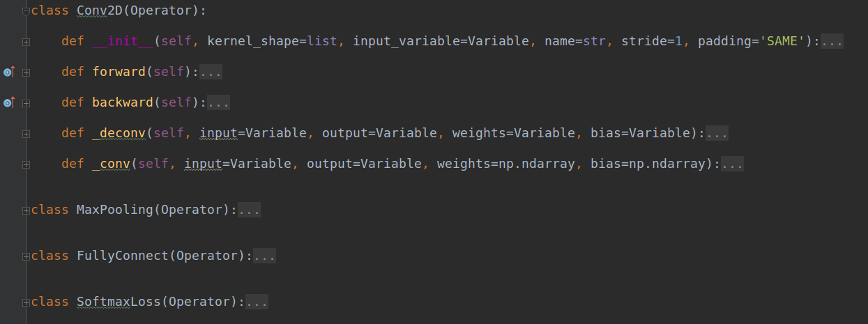Click the folded ellipsis after _conv signature
The image size is (868, 324).
click(732, 164)
